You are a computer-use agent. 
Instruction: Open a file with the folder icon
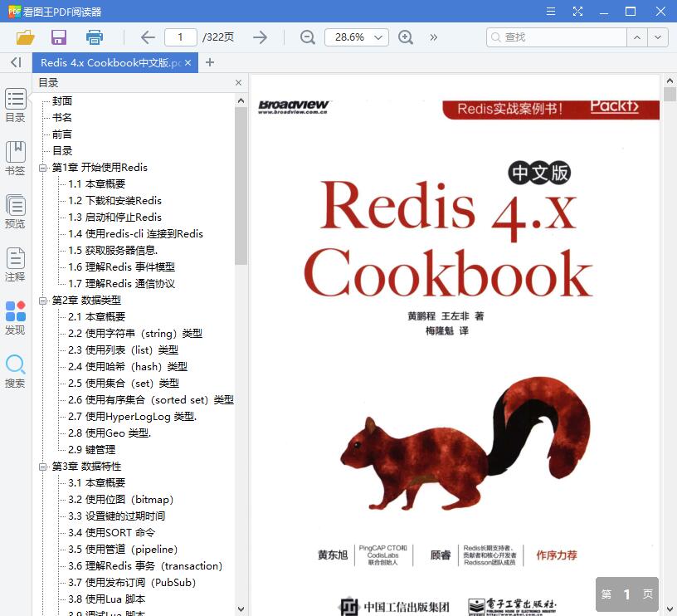26,37
